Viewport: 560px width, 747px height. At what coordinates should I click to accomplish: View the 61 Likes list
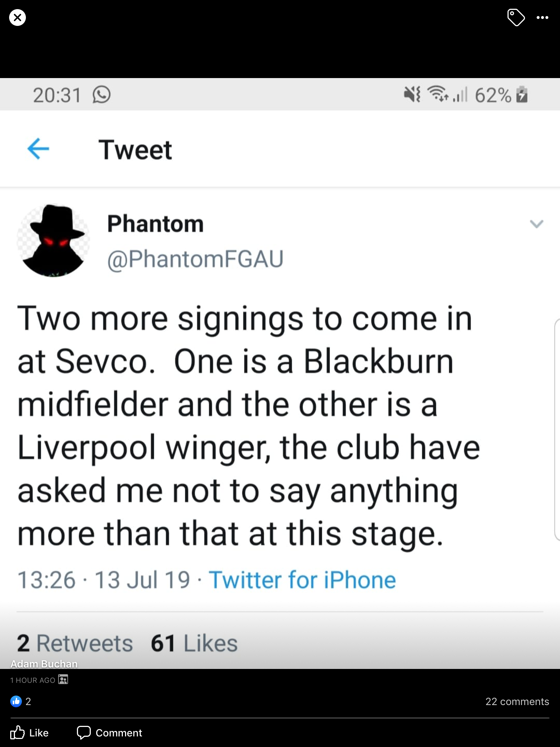click(194, 643)
